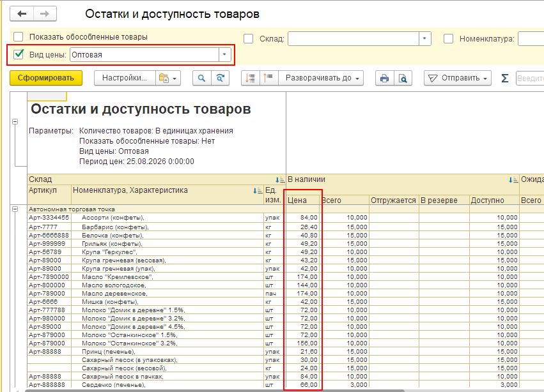The image size is (544, 392).
Task: Click sort icon in В наличии header
Action: click(x=513, y=179)
